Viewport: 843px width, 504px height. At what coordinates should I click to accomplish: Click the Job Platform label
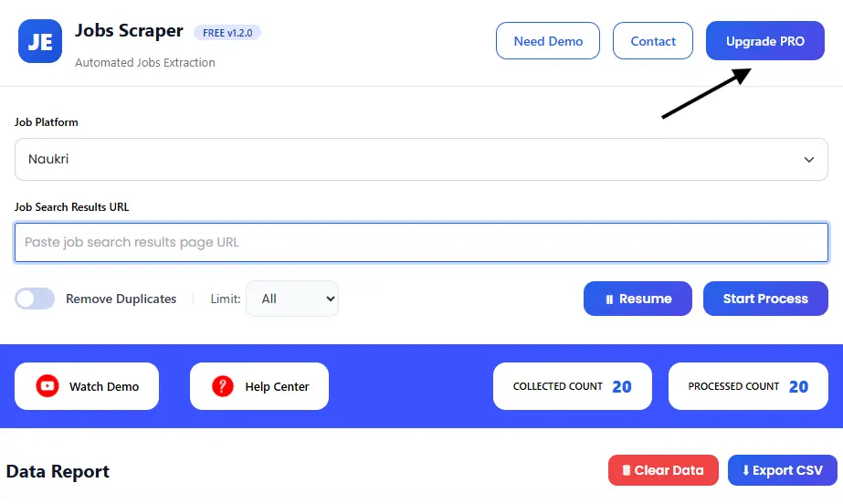click(x=47, y=122)
